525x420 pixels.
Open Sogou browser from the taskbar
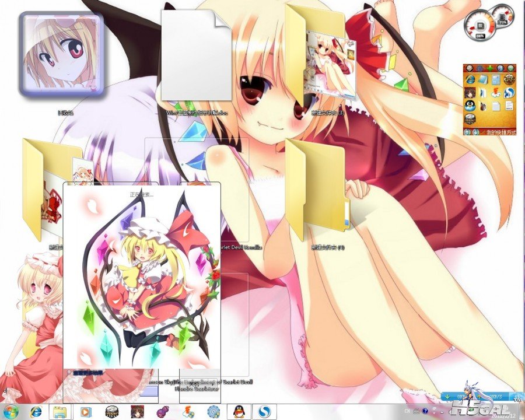click(264, 411)
